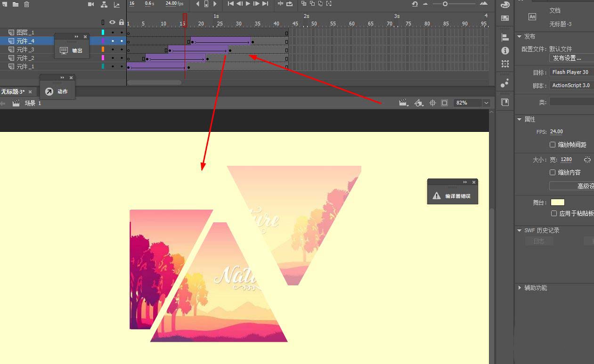Enable the 缩放内容 checkbox
Viewport: 594px width, 364px height.
pos(553,172)
